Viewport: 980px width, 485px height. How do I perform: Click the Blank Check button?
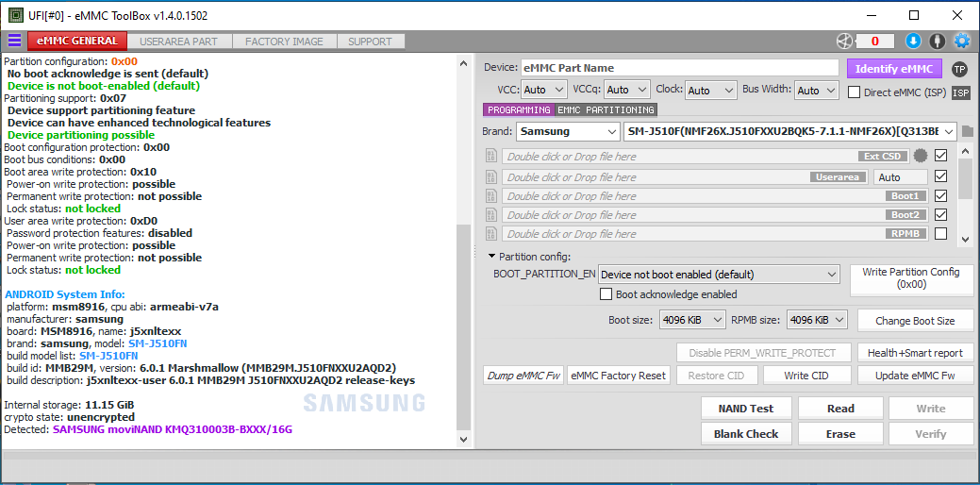tap(746, 434)
